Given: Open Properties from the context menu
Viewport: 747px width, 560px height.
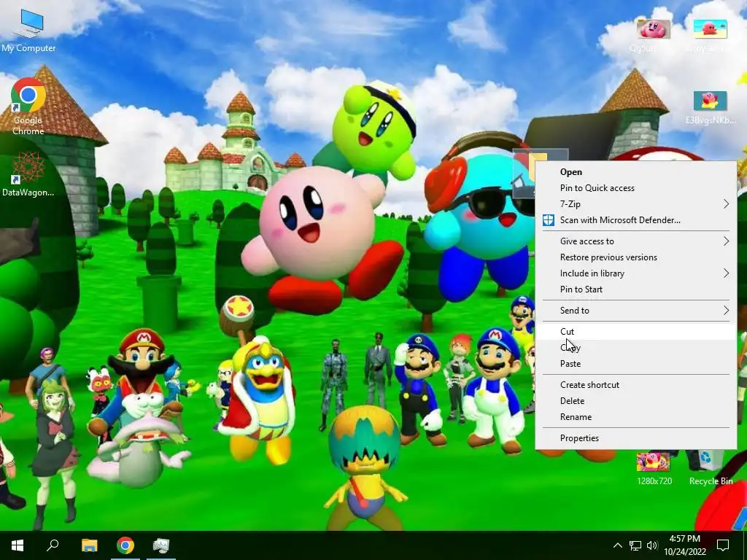Looking at the screenshot, I should (636, 438).
